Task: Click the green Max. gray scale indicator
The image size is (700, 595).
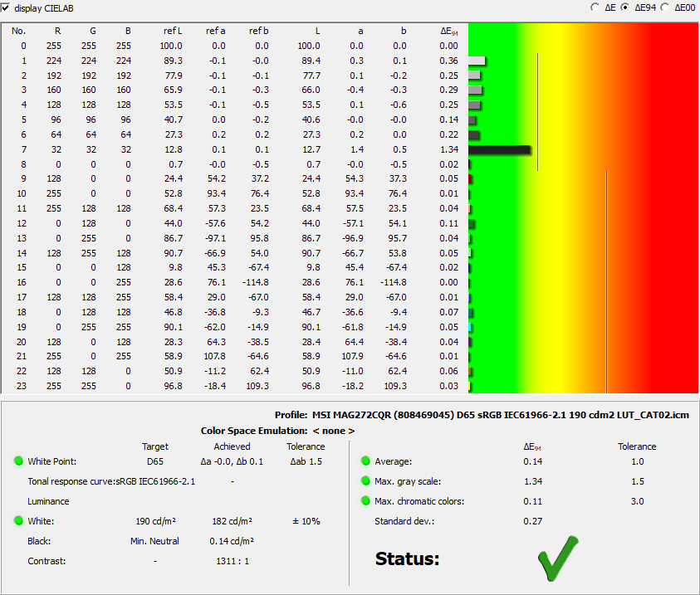Action: pos(365,480)
